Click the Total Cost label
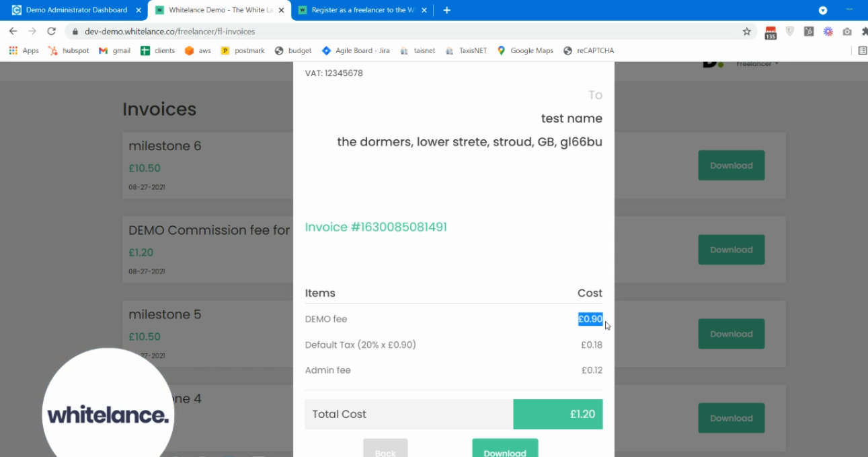Screen dimensions: 868x457 [339, 414]
